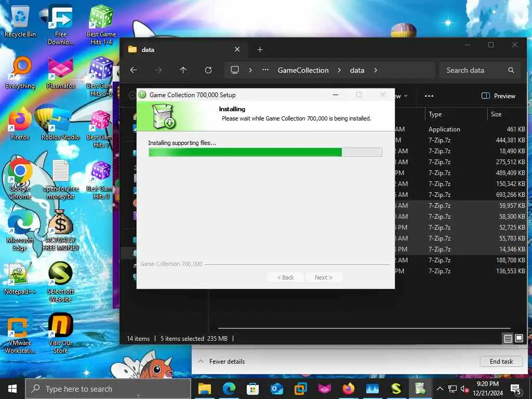Screen dimensions: 532x399
Task: Sort files by the Size column header
Action: 507,114
